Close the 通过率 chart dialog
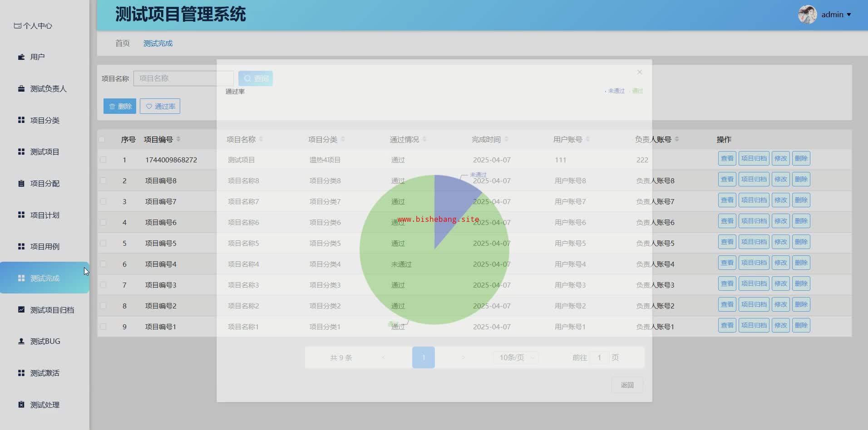Viewport: 868px width, 430px height. tap(639, 72)
